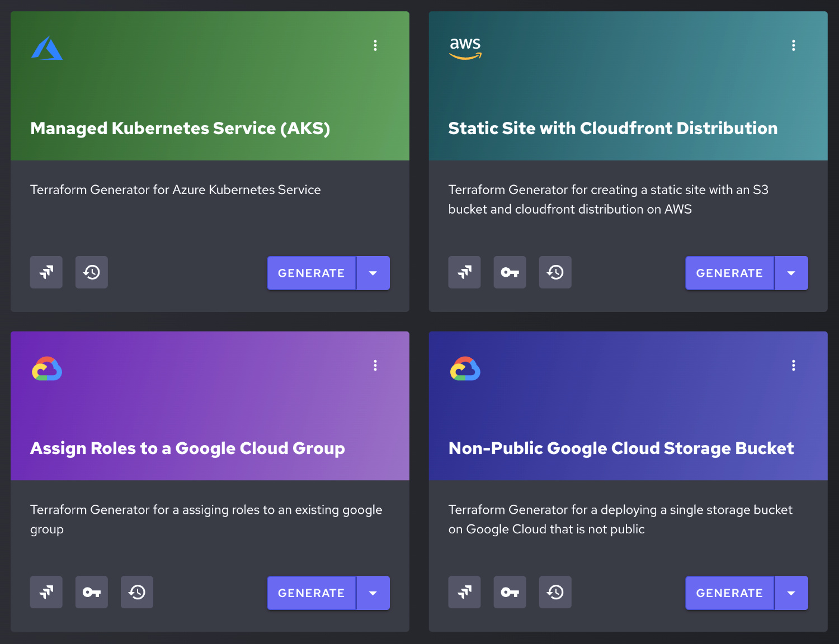Click the key icon on Static Site card

coord(510,272)
